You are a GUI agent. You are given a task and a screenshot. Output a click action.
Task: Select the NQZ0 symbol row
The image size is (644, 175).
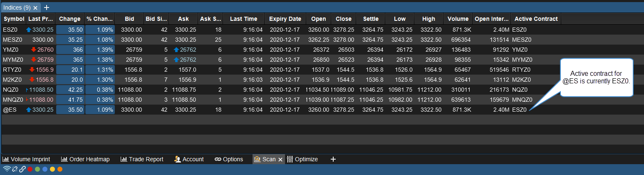(x=10, y=90)
